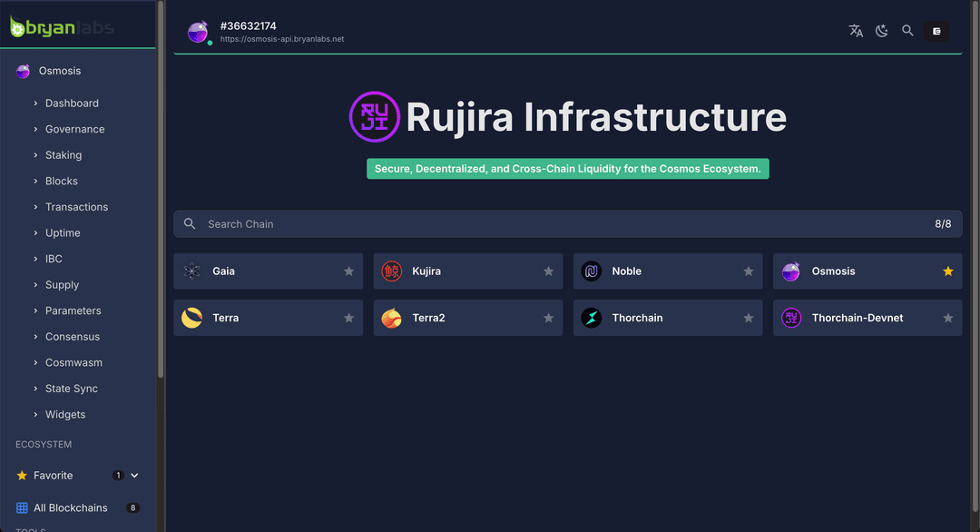Expand the Blocks chevron

(35, 181)
